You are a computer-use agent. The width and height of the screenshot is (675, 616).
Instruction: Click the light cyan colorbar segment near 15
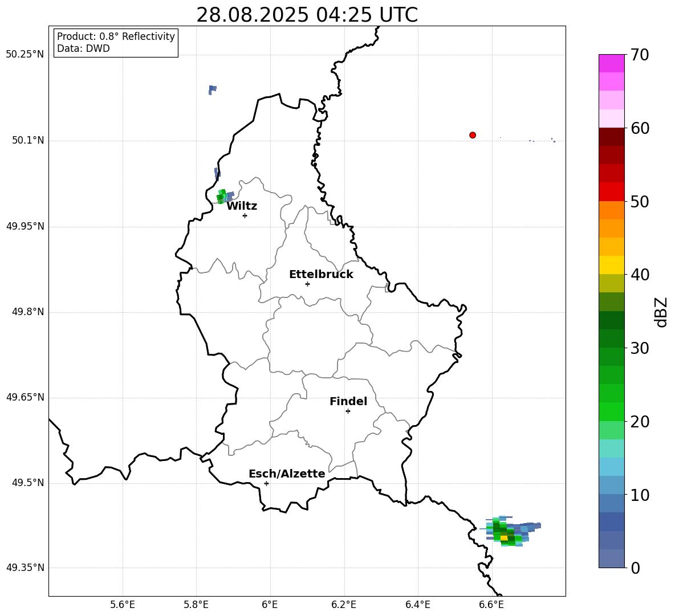(x=611, y=448)
